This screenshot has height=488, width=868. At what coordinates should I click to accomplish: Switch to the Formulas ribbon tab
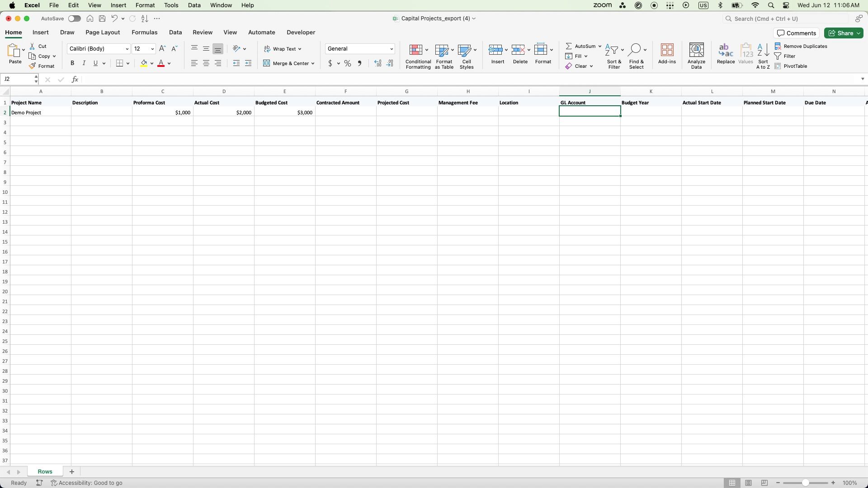(x=144, y=33)
